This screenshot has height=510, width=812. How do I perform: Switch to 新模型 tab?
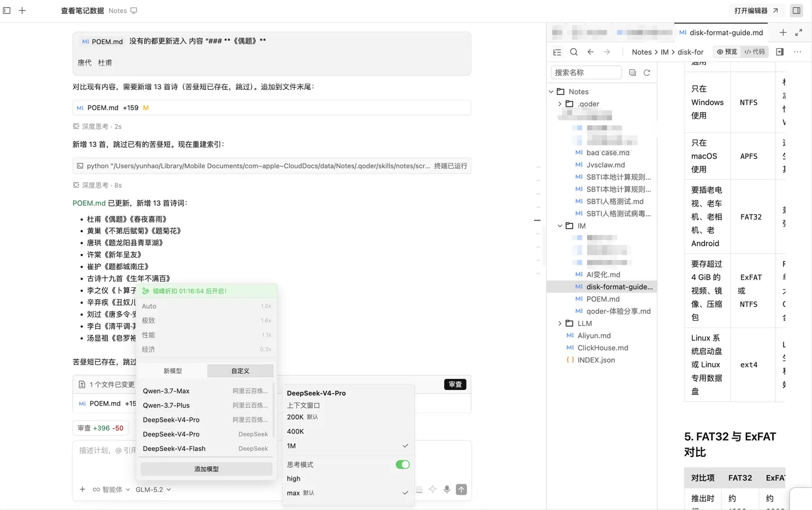(173, 371)
